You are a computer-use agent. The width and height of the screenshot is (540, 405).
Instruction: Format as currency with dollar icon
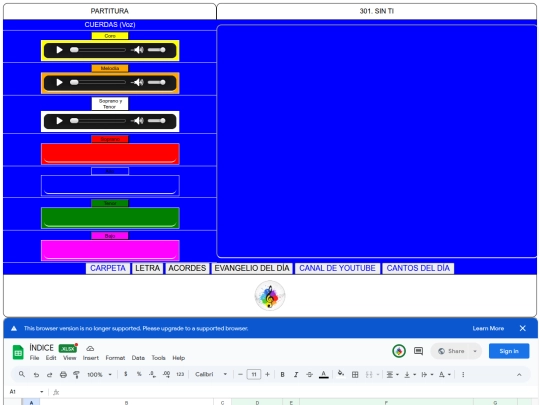click(x=126, y=374)
